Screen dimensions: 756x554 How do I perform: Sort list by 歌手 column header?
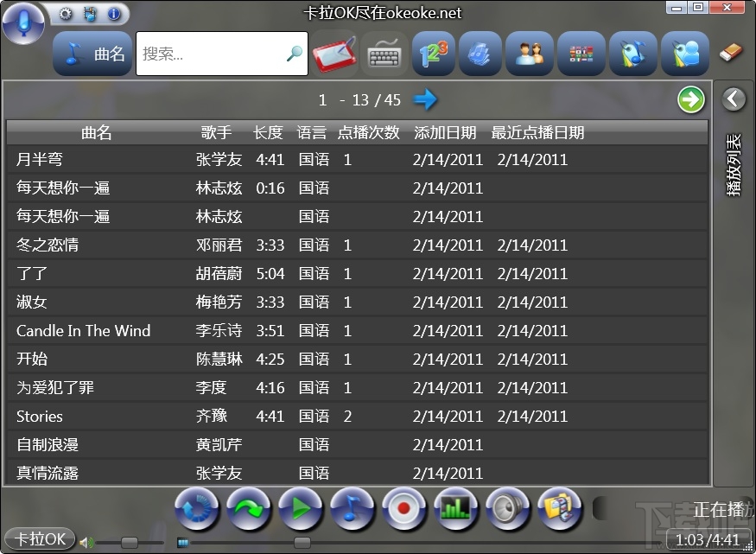(217, 132)
